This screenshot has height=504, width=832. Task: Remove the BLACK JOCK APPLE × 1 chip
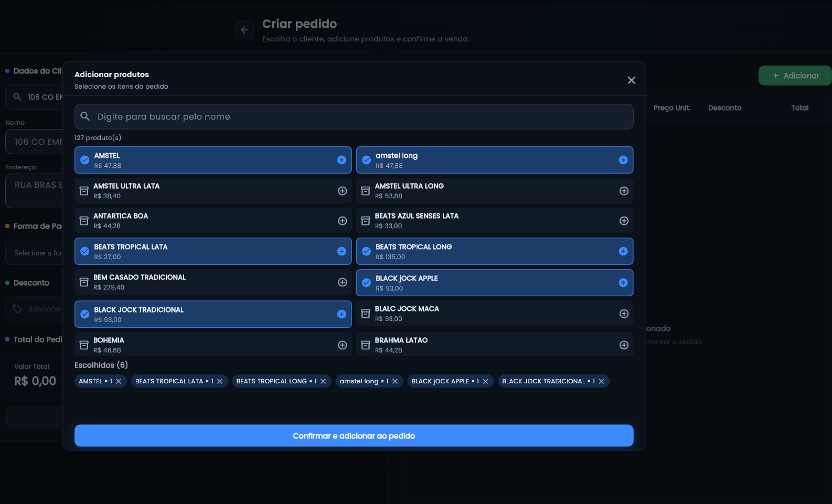click(486, 381)
